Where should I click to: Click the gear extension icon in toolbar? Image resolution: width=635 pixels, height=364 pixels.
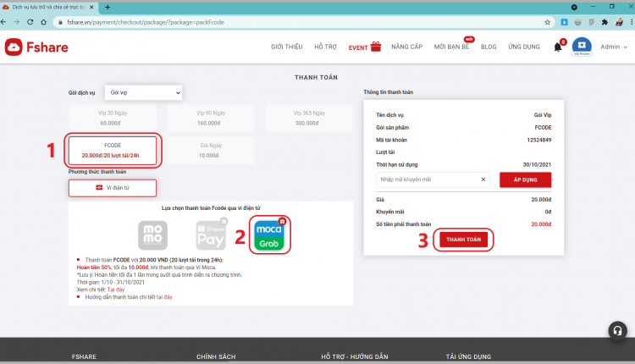591,22
